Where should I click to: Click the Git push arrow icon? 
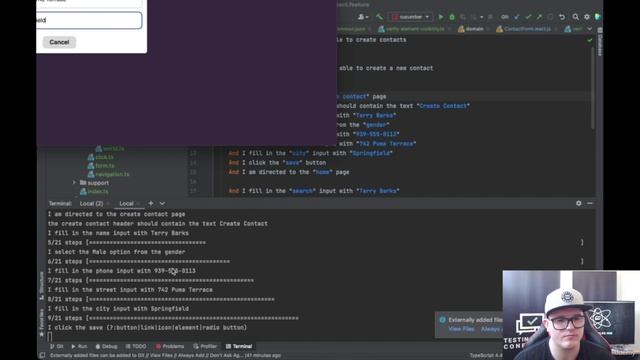539,17
